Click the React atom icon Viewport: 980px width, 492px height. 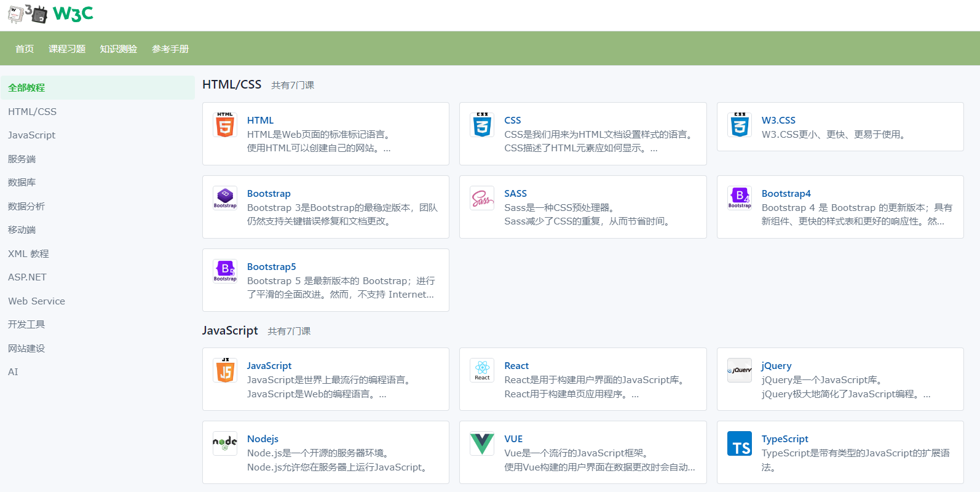click(482, 370)
